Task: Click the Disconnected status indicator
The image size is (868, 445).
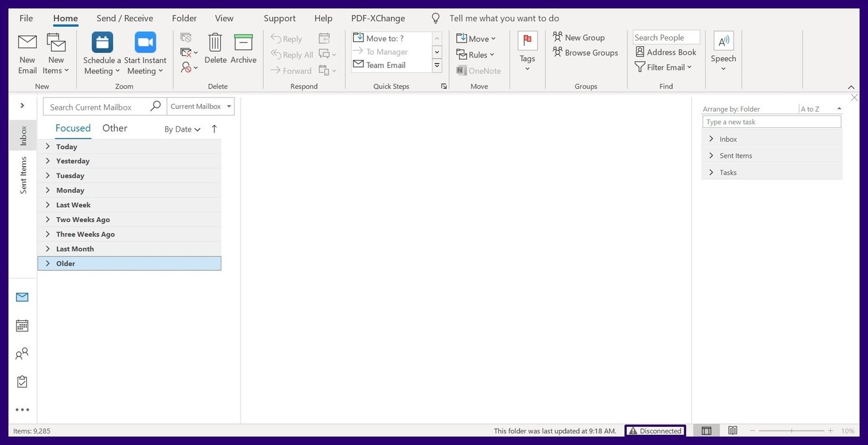Action: [x=655, y=431]
